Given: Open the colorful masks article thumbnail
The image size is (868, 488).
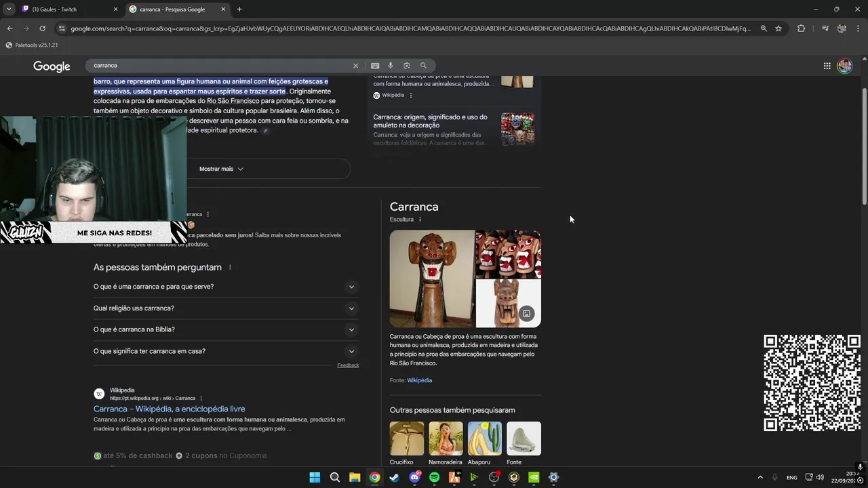Looking at the screenshot, I should point(517,129).
